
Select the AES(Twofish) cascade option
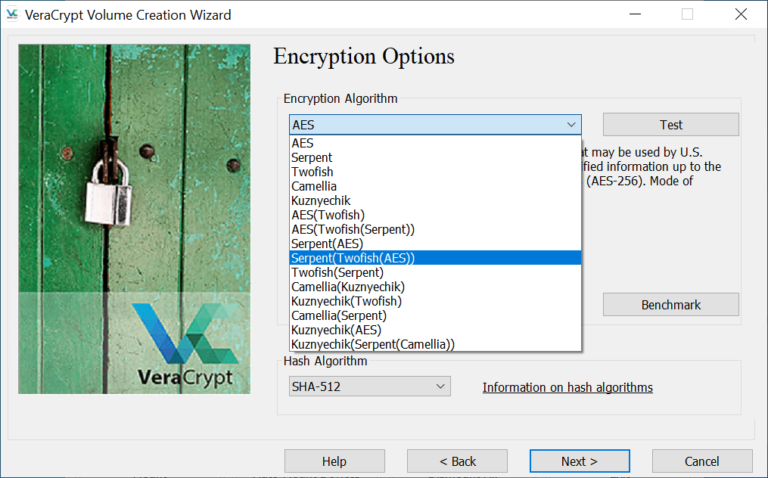point(435,215)
